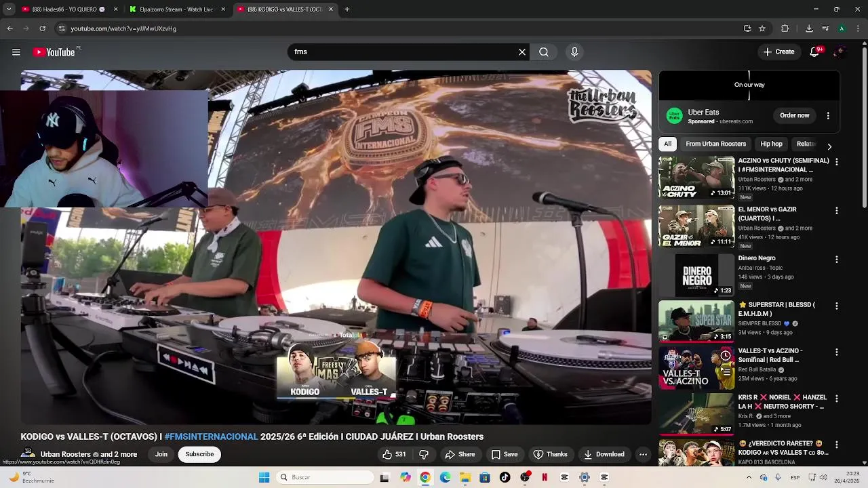Open Dinero Negro thumbnail
The image size is (868, 488).
696,275
